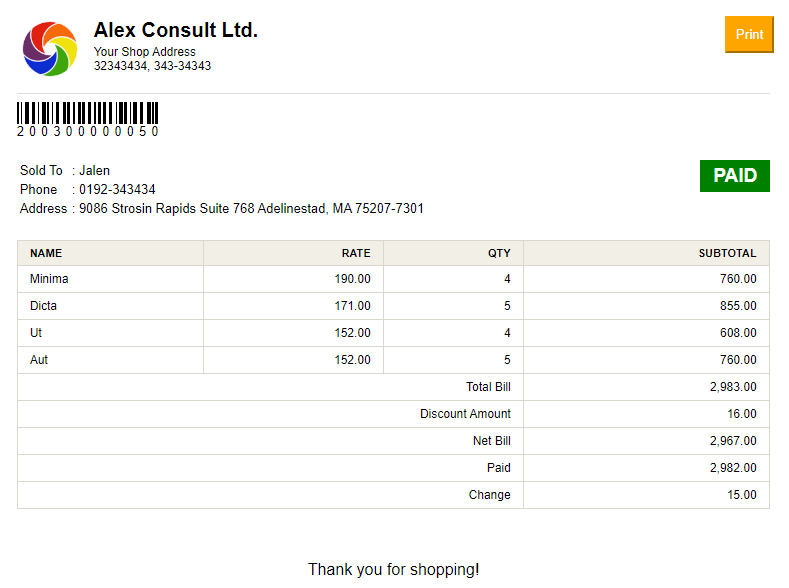789x588 pixels.
Task: Click the Ut product name cell
Action: pos(36,333)
